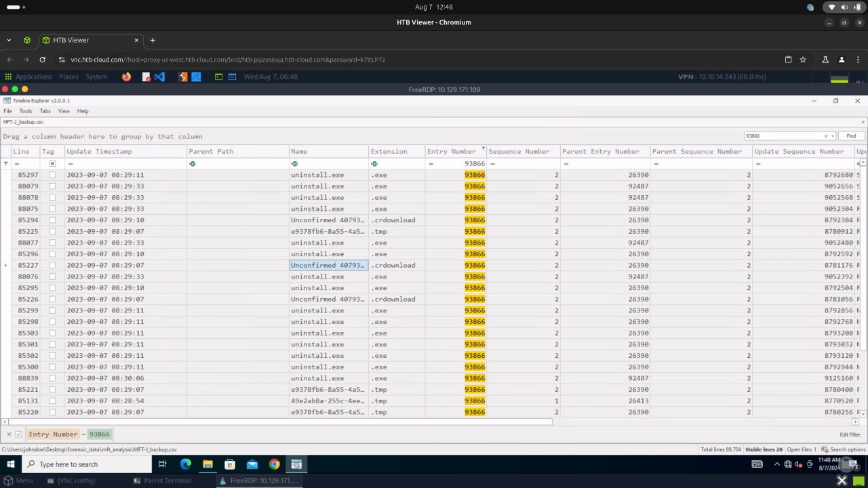Open the Tag column filter selector

[52, 164]
